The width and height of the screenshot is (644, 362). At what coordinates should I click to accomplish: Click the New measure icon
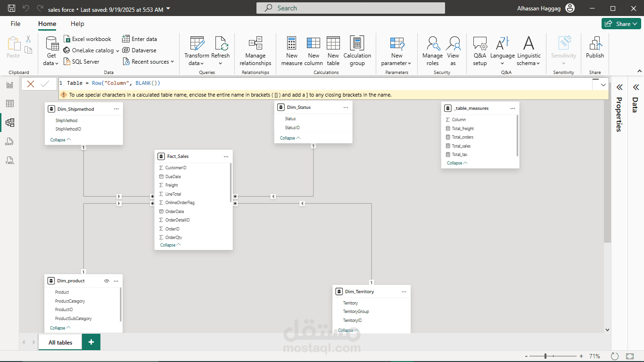[x=291, y=44]
